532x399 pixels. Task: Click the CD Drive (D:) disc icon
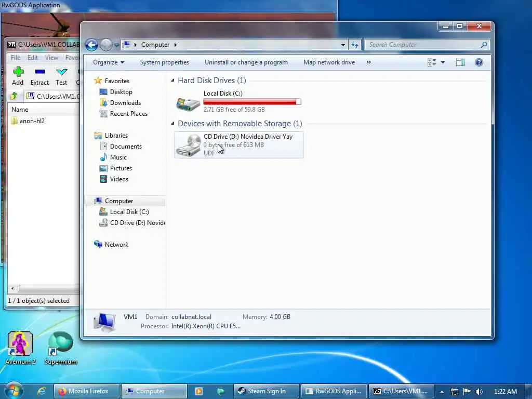click(189, 145)
